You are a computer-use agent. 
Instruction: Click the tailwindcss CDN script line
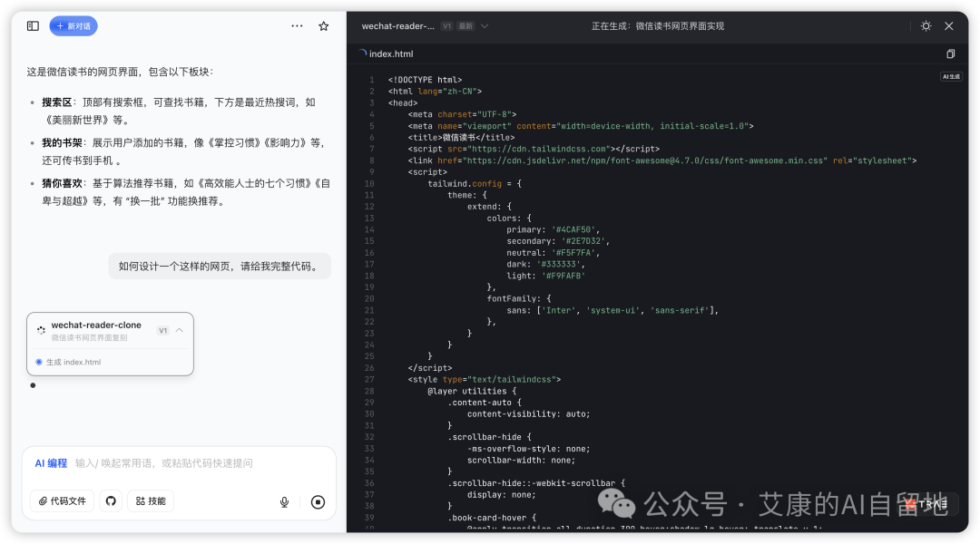coord(534,150)
